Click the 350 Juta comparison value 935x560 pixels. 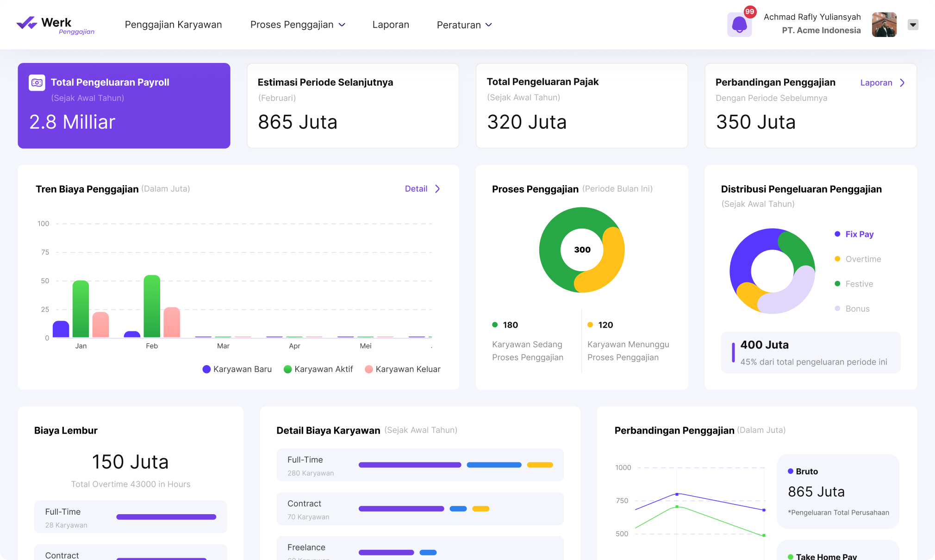(756, 122)
